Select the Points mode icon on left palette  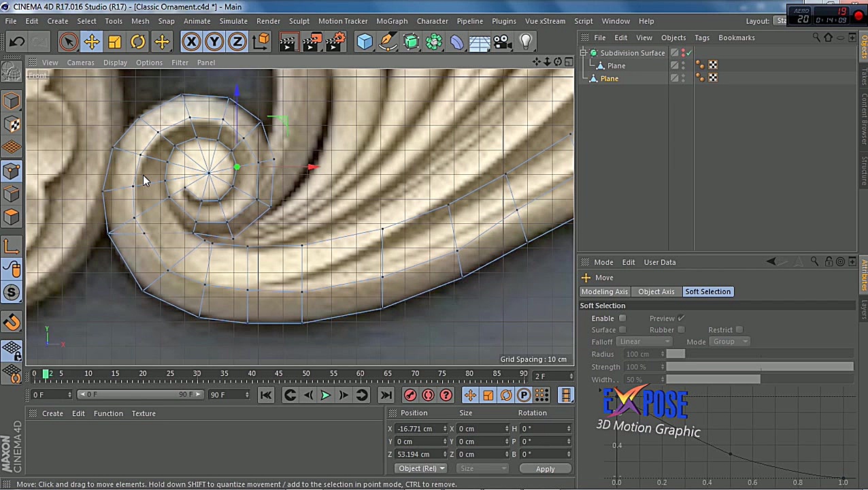point(12,171)
